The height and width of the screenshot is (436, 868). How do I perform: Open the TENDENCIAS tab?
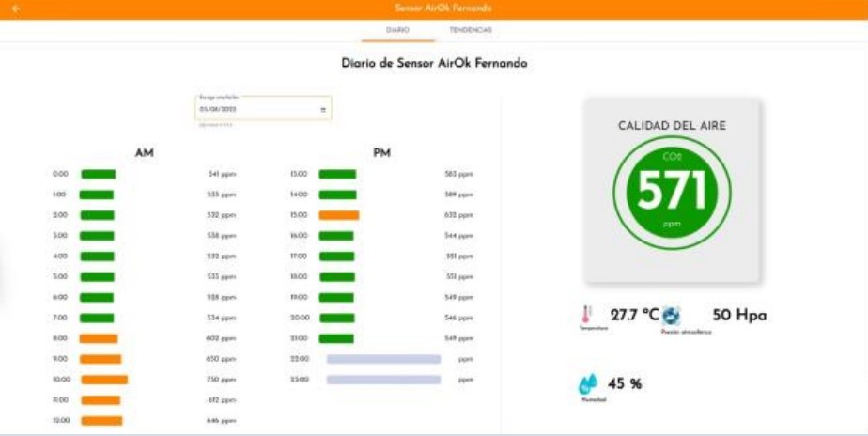(x=471, y=30)
